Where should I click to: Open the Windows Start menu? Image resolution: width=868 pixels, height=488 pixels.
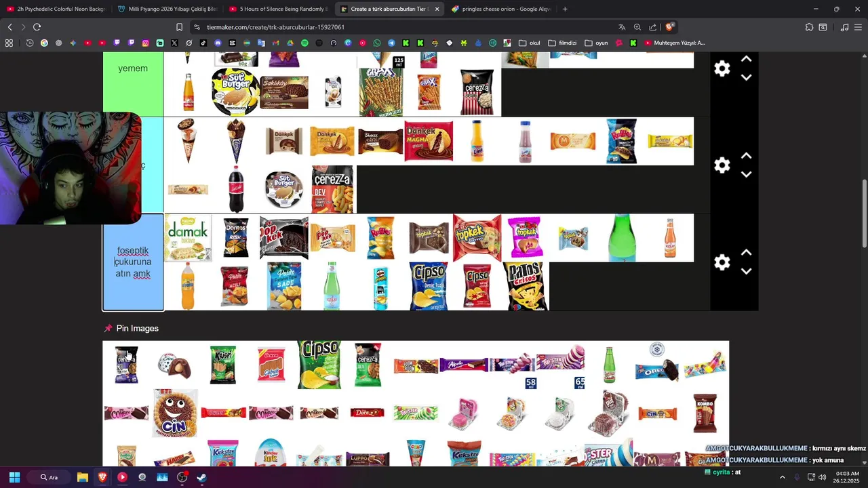tap(14, 477)
